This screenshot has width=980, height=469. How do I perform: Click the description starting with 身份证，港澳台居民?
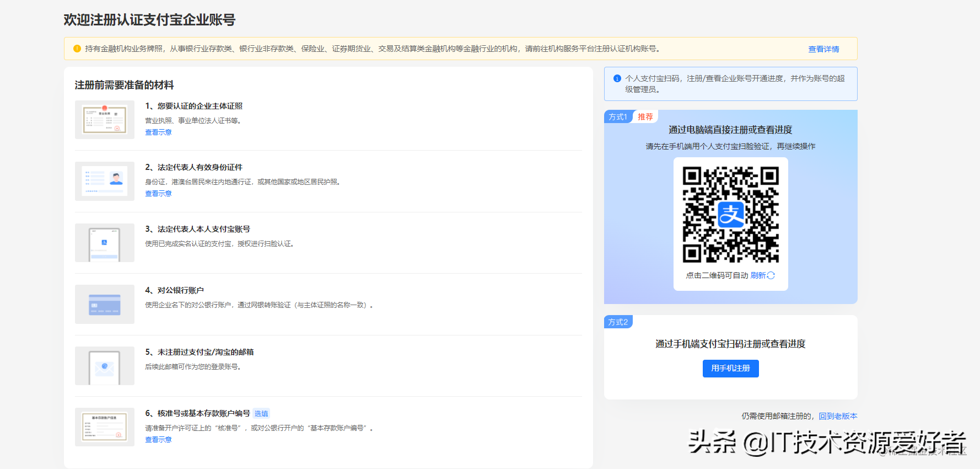244,182
